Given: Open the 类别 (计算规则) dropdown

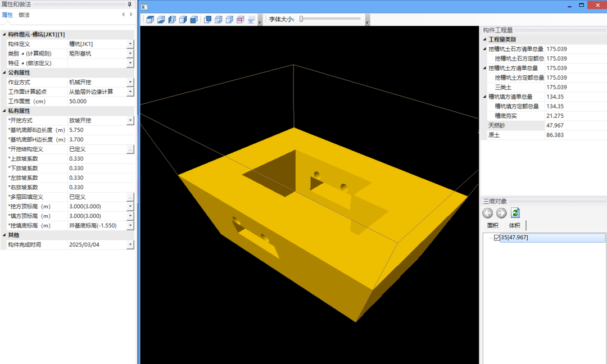Looking at the screenshot, I should 130,53.
